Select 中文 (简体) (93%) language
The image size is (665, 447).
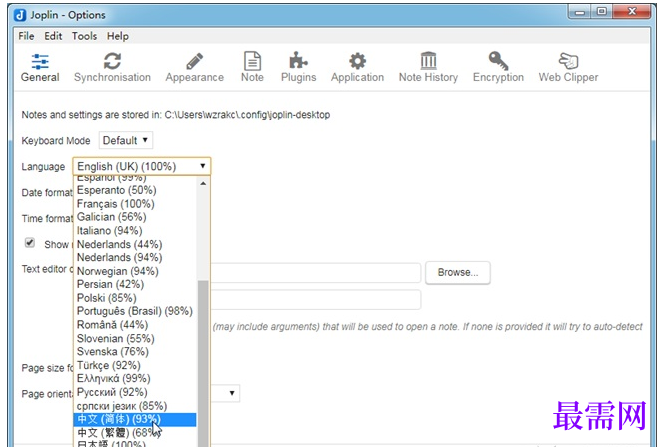coord(134,419)
